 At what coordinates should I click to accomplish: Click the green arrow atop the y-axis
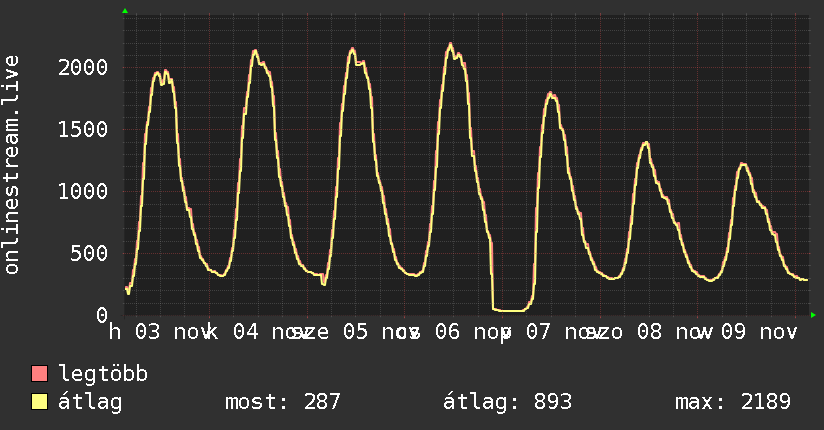point(125,11)
